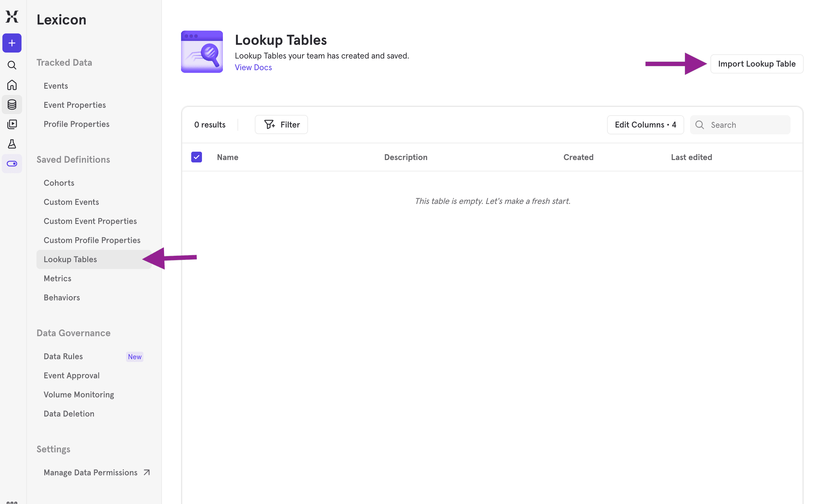Click the purple plus create button

[x=12, y=43]
